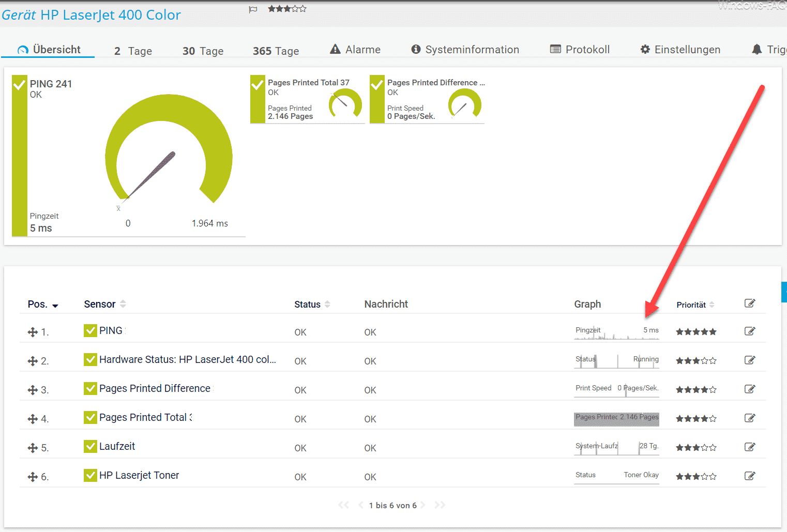The image size is (787, 532).
Task: Edit the Laufzeit sensor row
Action: (x=750, y=447)
